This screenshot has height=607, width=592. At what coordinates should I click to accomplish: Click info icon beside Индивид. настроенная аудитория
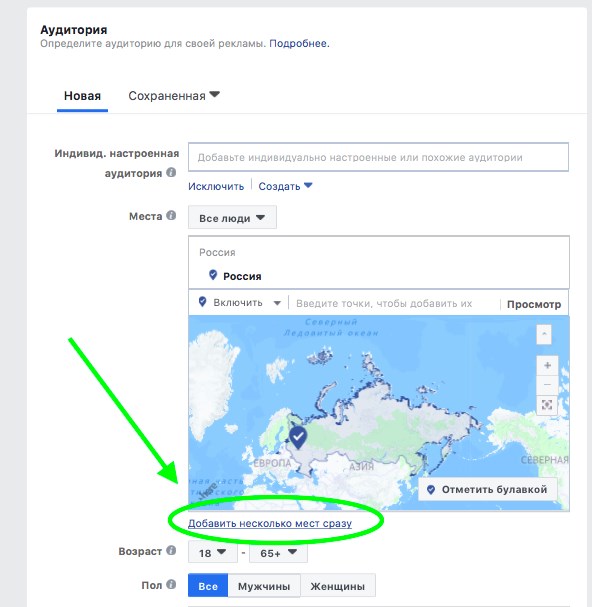171,172
